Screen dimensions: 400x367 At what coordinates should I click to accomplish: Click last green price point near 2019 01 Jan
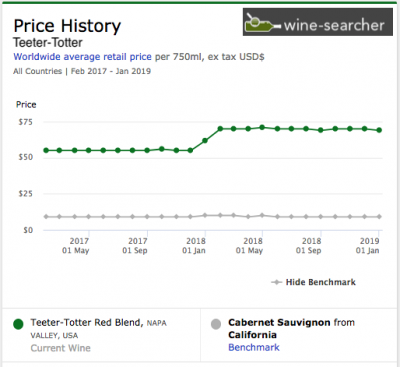coord(379,130)
